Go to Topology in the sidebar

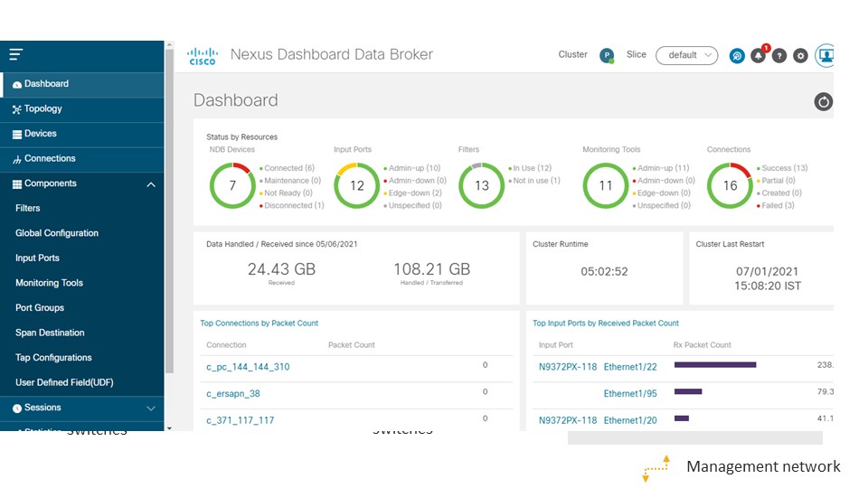(x=43, y=109)
